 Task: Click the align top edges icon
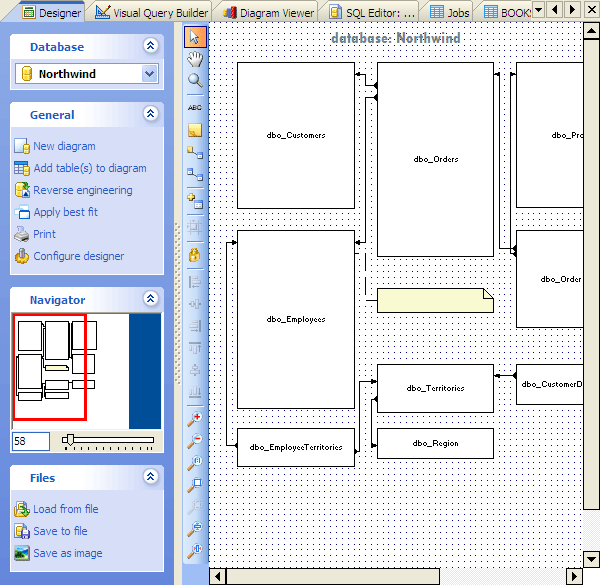pyautogui.click(x=195, y=348)
